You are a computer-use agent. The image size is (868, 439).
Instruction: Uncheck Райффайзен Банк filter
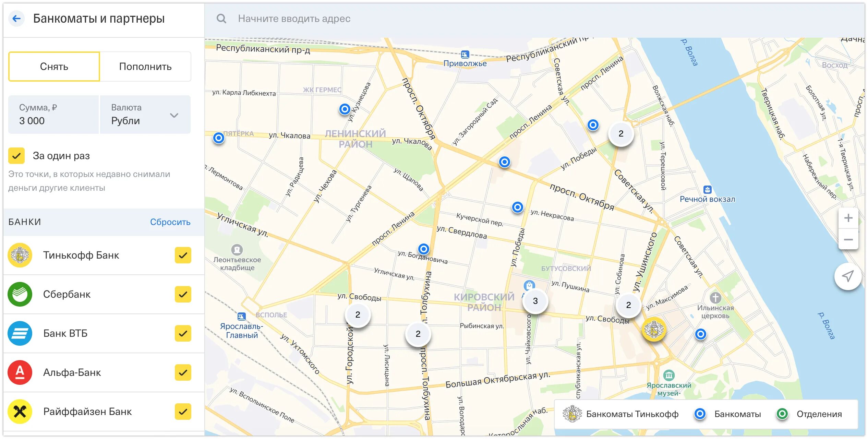pos(183,412)
